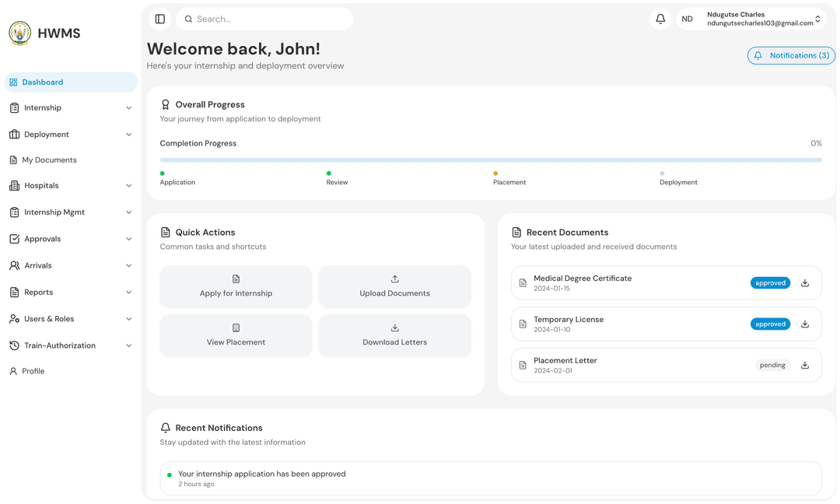
Task: Open My Documents in sidebar
Action: point(49,160)
